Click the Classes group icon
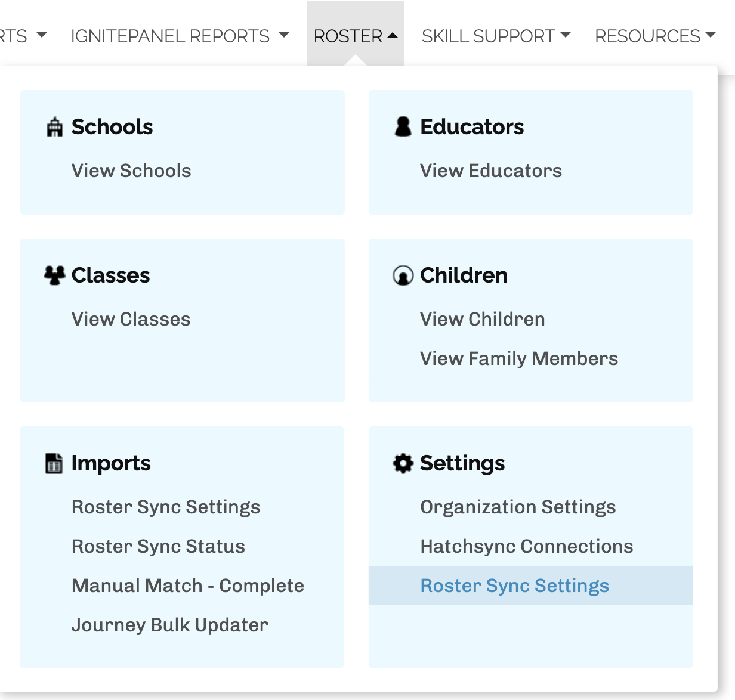Image resolution: width=735 pixels, height=700 pixels. pos(55,275)
